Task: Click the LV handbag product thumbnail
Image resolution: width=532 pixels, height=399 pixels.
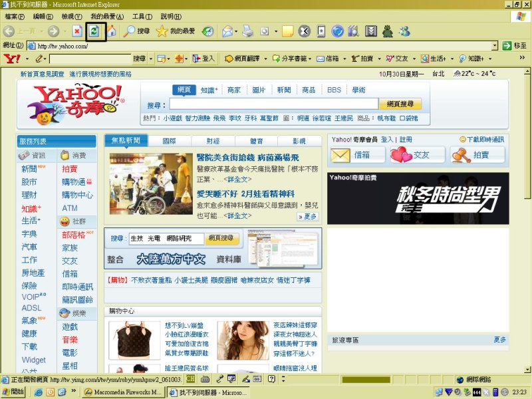Action: pyautogui.click(x=134, y=340)
